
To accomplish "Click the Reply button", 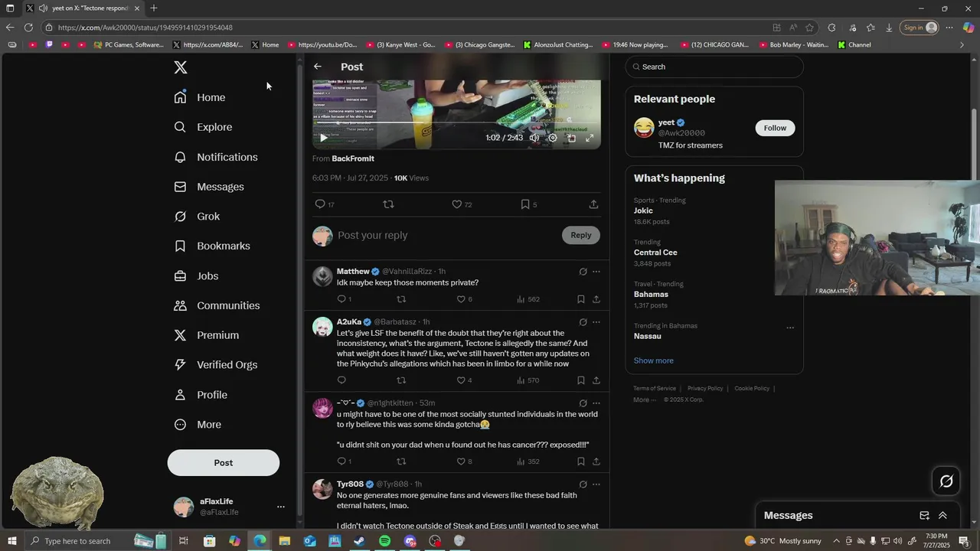I will (581, 235).
